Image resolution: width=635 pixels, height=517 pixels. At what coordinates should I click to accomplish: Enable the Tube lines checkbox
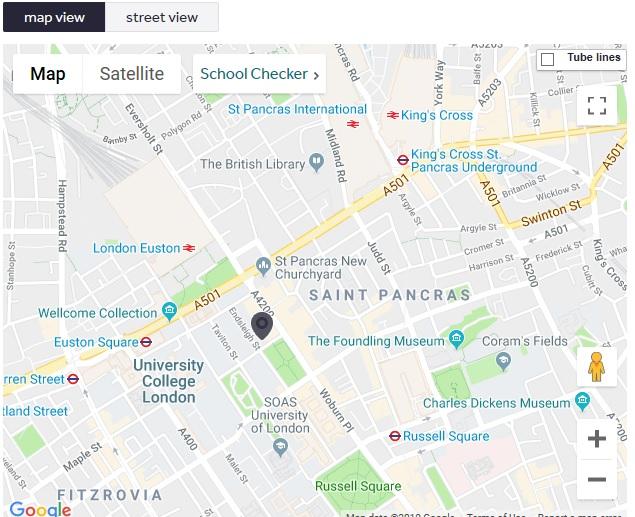pyautogui.click(x=547, y=59)
